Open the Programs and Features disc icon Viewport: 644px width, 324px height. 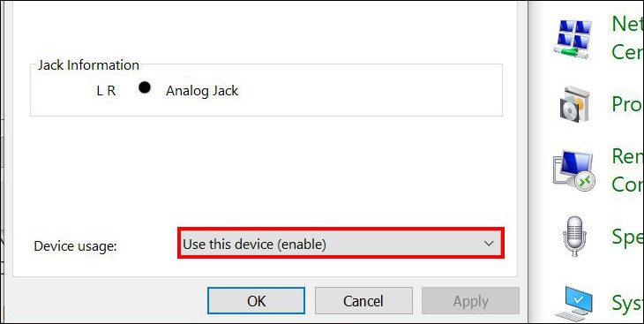click(x=575, y=104)
